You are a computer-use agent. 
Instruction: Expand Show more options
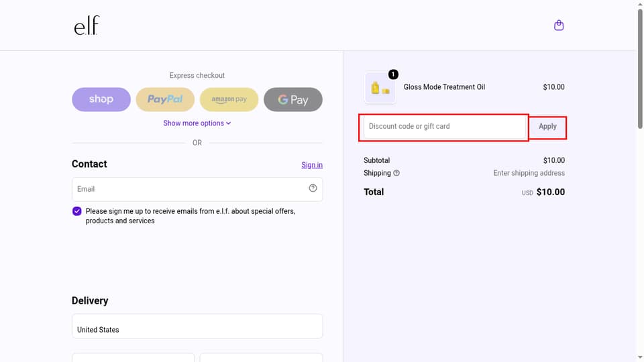tap(197, 123)
